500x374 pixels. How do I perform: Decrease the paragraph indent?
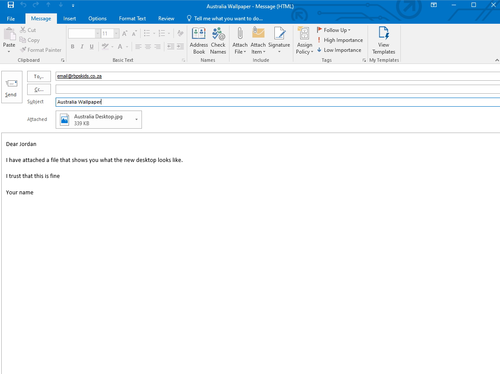point(170,47)
